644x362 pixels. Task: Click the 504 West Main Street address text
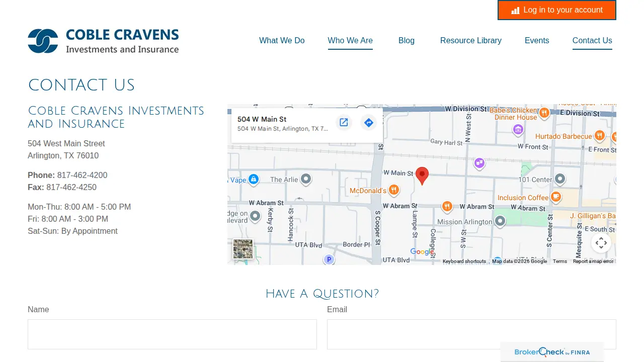pyautogui.click(x=66, y=144)
